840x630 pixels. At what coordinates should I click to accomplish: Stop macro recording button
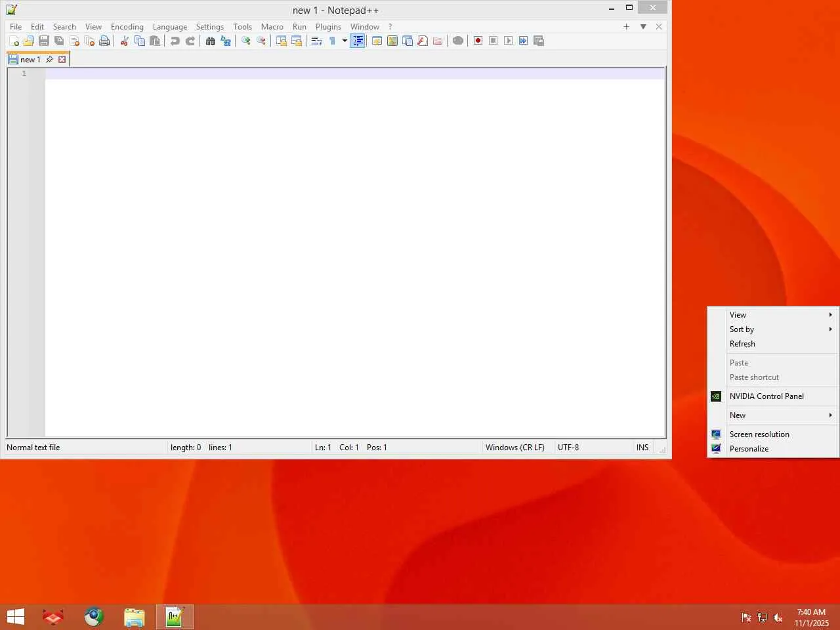[x=493, y=41]
